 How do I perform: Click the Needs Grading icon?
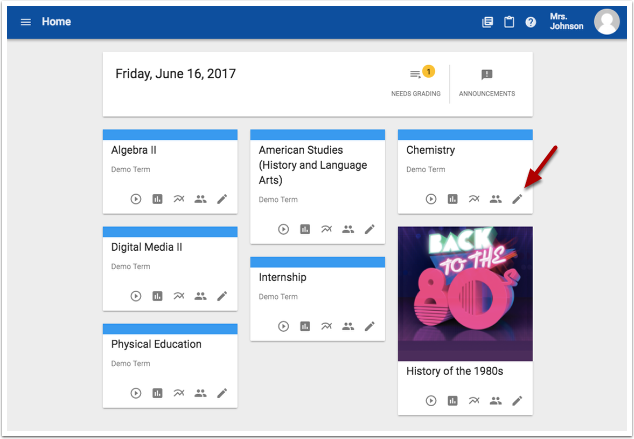415,75
